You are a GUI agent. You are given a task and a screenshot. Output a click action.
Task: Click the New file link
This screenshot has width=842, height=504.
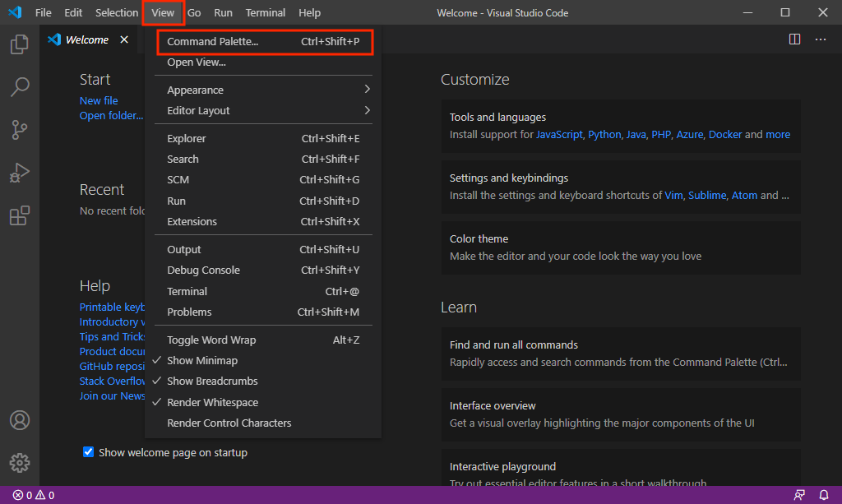point(99,100)
